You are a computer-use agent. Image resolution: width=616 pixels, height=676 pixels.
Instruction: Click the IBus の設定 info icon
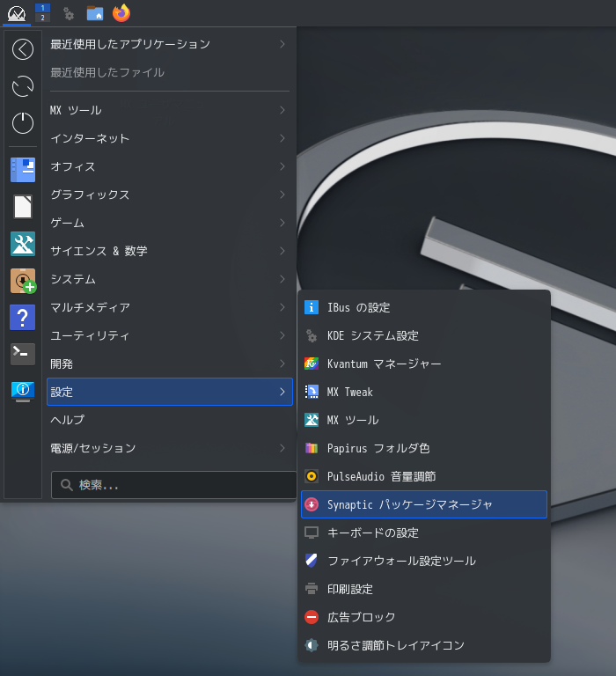(x=312, y=307)
